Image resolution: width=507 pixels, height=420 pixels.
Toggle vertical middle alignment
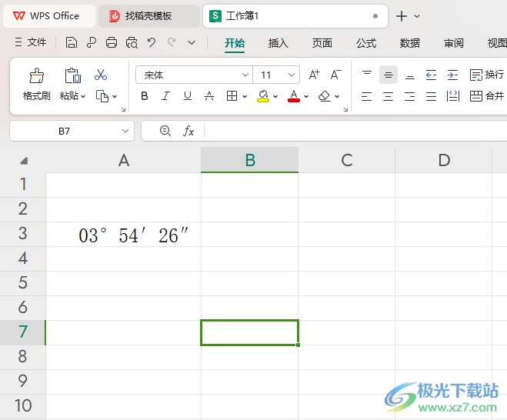click(389, 75)
